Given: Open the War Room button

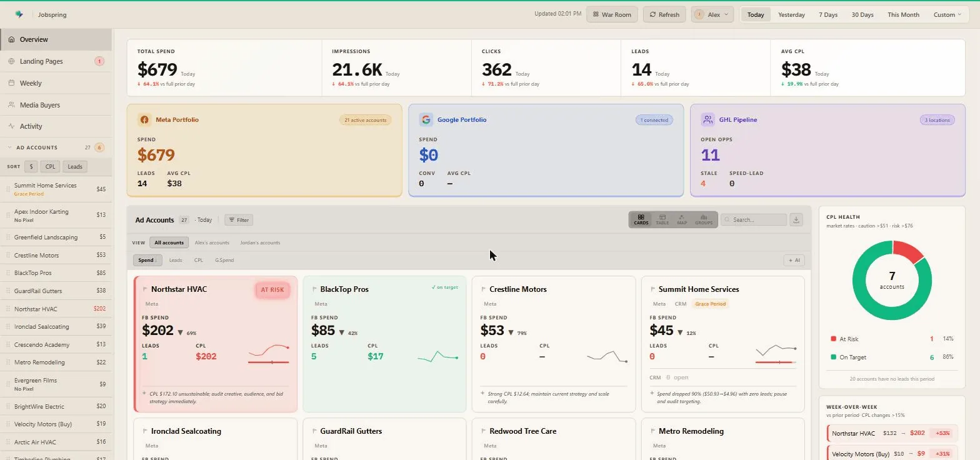Looking at the screenshot, I should pos(612,14).
